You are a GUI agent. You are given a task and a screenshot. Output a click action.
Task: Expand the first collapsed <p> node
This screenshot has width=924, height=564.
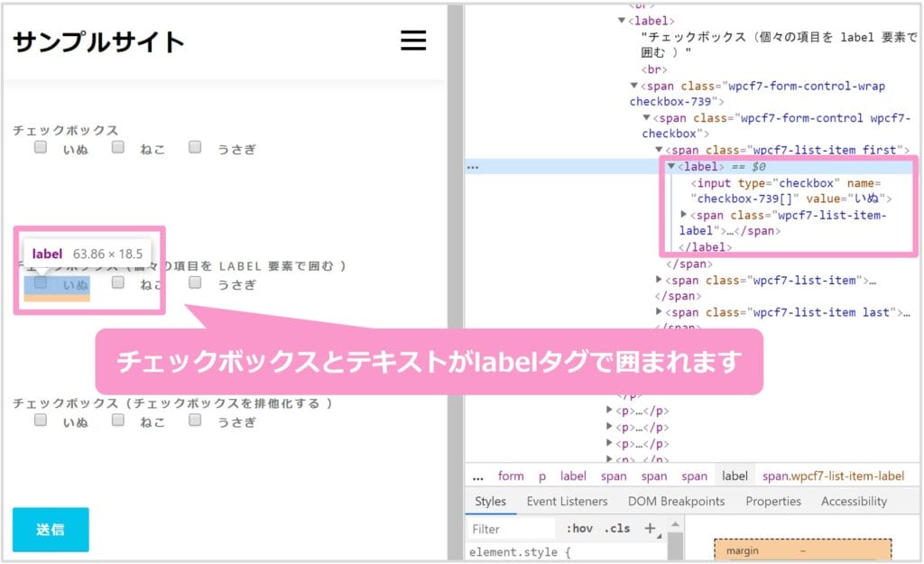[x=609, y=411]
